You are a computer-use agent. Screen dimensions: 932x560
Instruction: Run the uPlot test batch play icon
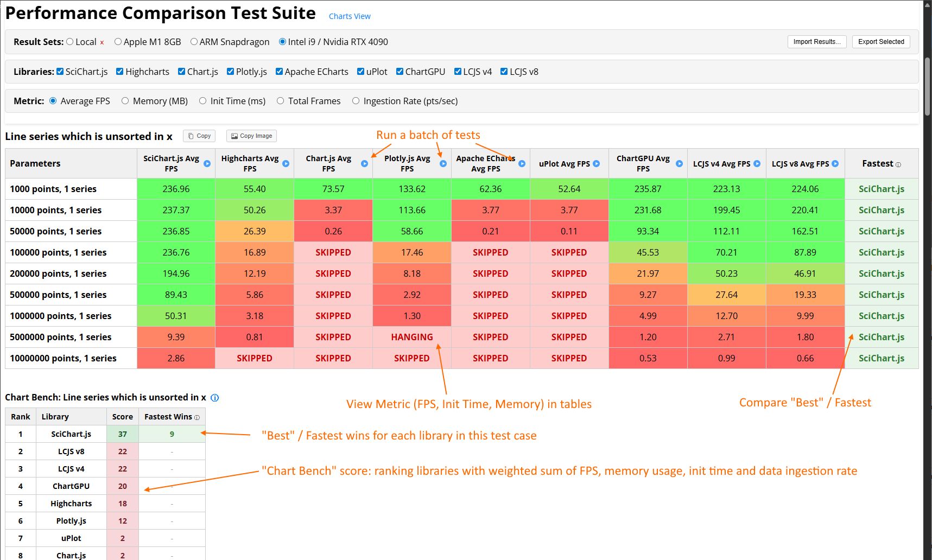point(596,163)
